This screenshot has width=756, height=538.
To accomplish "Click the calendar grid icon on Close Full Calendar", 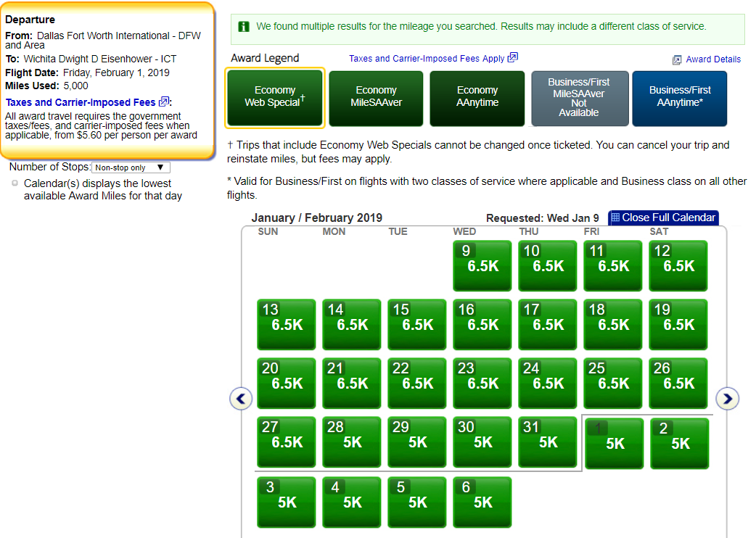I will pos(615,218).
